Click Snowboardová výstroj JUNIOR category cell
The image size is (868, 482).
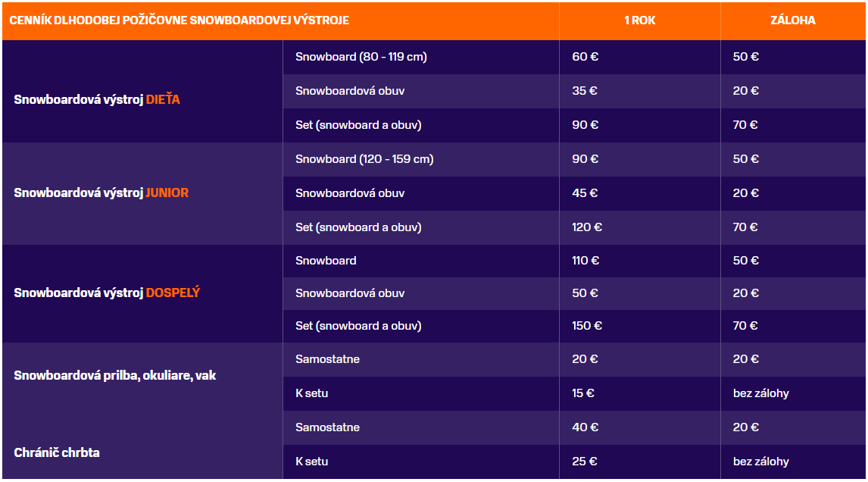click(101, 192)
